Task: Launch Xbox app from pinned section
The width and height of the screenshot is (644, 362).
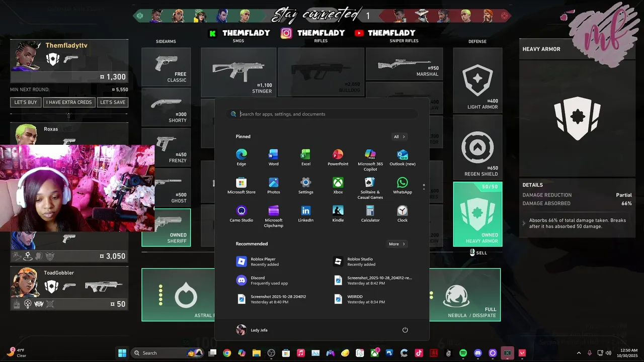Action: pyautogui.click(x=338, y=186)
